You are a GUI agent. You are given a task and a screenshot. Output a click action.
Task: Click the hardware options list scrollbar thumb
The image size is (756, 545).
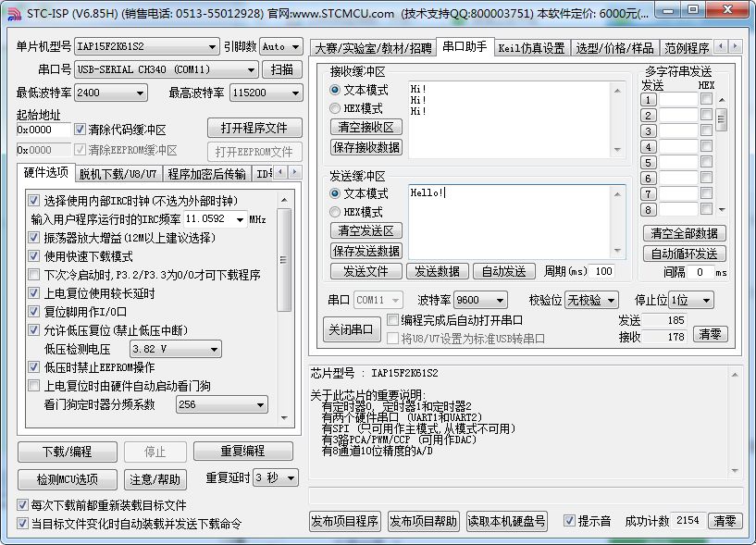pyautogui.click(x=284, y=260)
